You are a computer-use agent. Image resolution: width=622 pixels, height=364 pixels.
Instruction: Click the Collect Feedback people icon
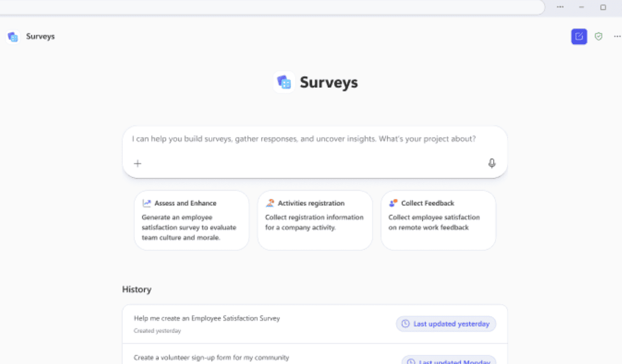point(394,203)
